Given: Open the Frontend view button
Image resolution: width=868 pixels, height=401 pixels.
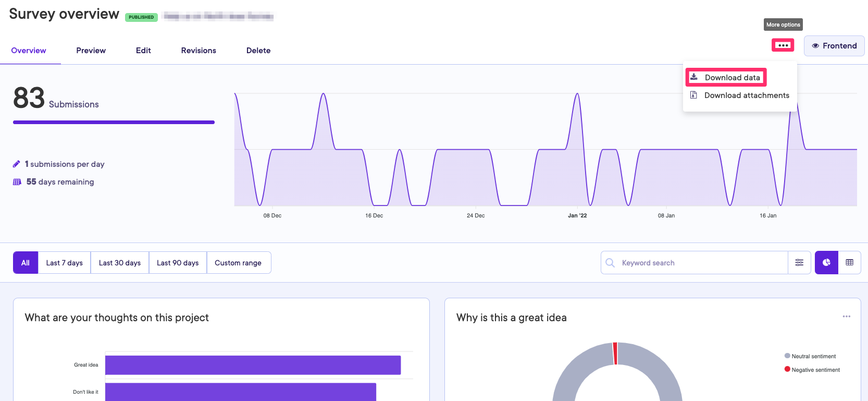Looking at the screenshot, I should point(834,46).
